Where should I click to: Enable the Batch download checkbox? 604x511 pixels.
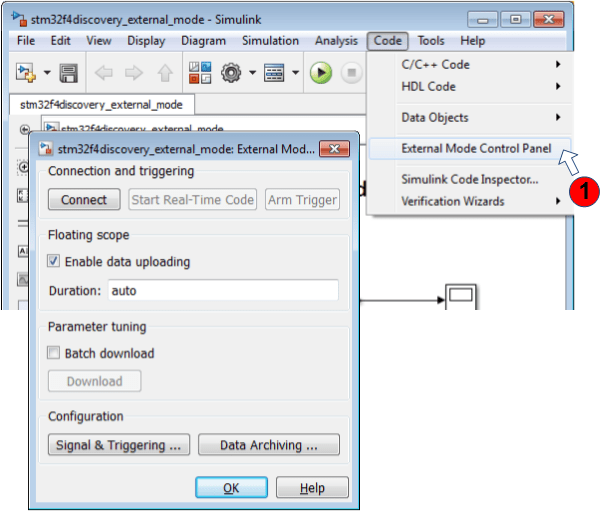pyautogui.click(x=54, y=353)
